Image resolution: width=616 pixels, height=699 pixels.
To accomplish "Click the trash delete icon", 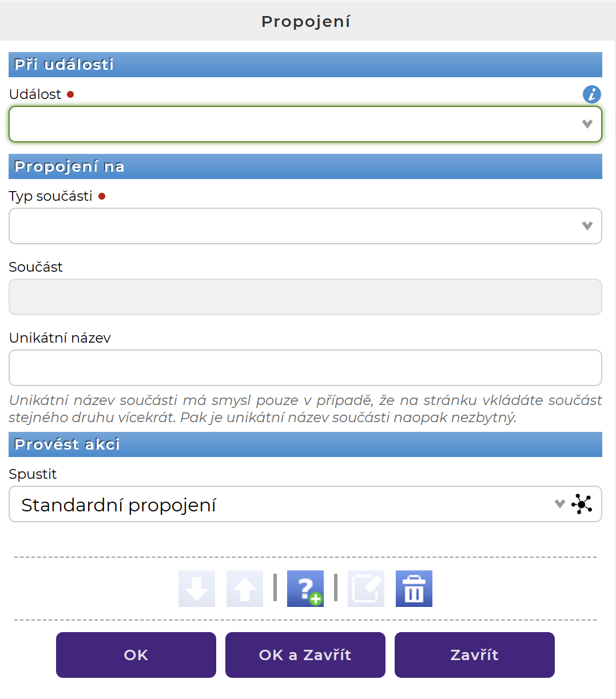I will [x=414, y=589].
